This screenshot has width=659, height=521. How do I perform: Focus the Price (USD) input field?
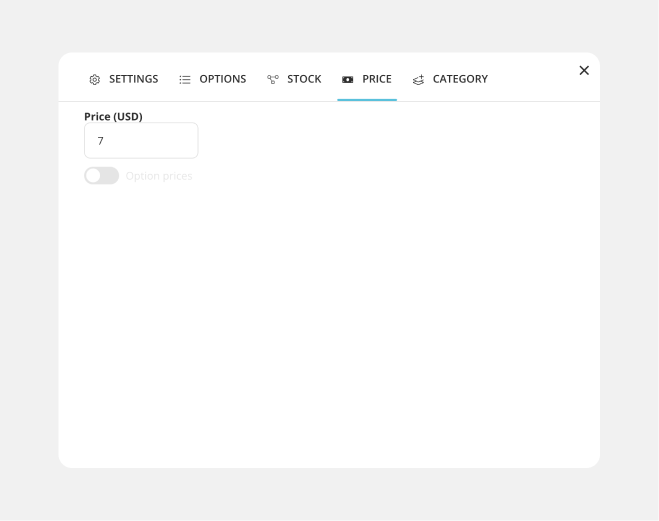point(141,141)
